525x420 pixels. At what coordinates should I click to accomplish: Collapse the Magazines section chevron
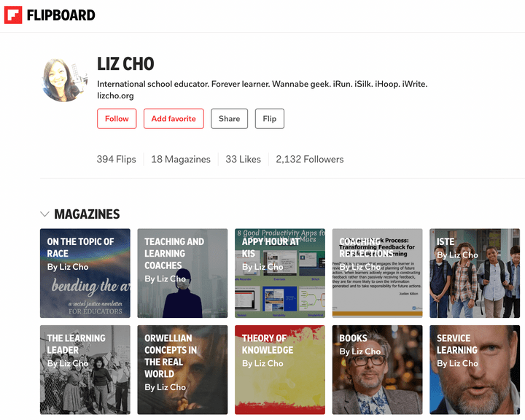coord(44,214)
